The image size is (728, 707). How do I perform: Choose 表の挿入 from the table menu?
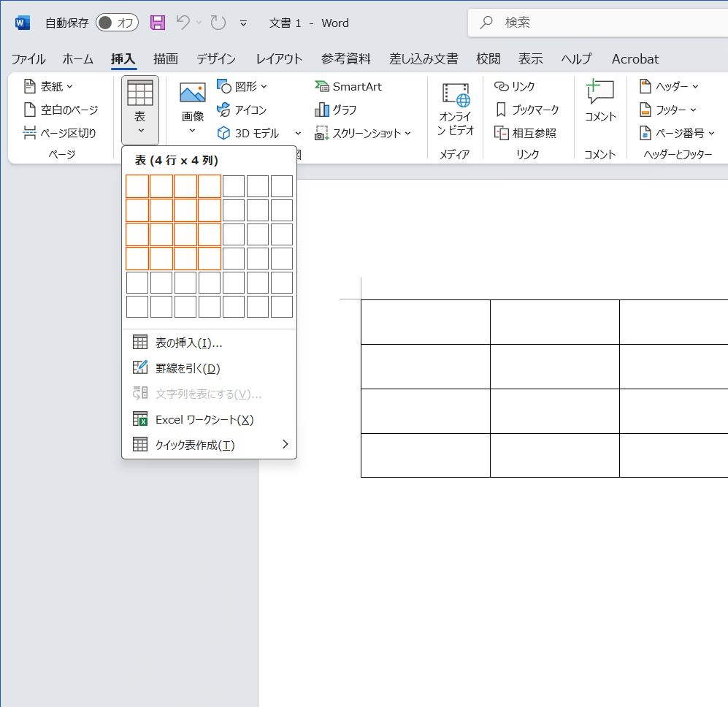[188, 343]
